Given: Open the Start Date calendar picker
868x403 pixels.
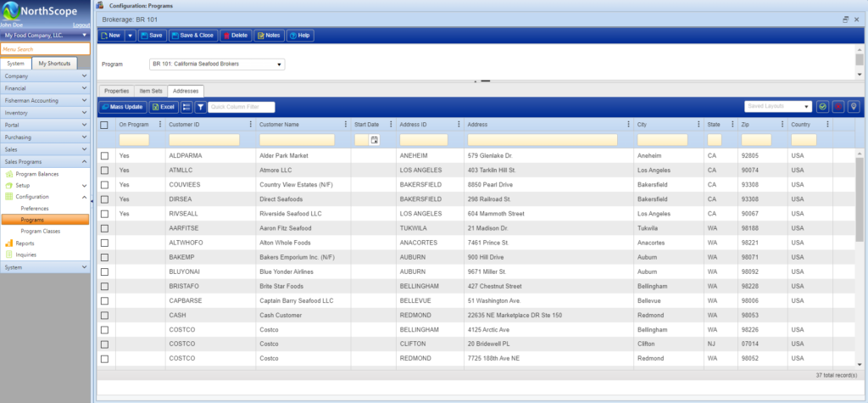Looking at the screenshot, I should click(374, 140).
